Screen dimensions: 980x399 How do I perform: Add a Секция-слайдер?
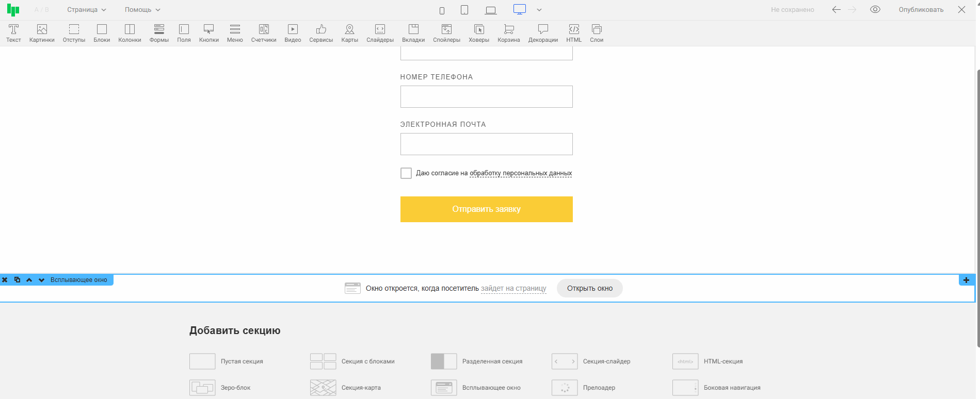tap(591, 361)
